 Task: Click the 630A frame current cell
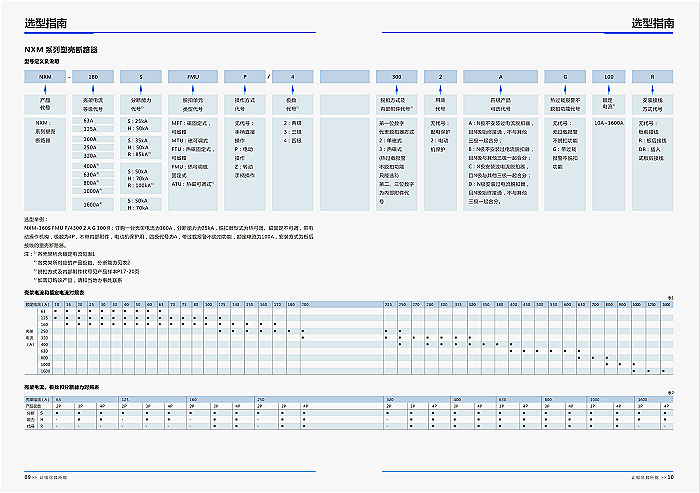click(93, 175)
